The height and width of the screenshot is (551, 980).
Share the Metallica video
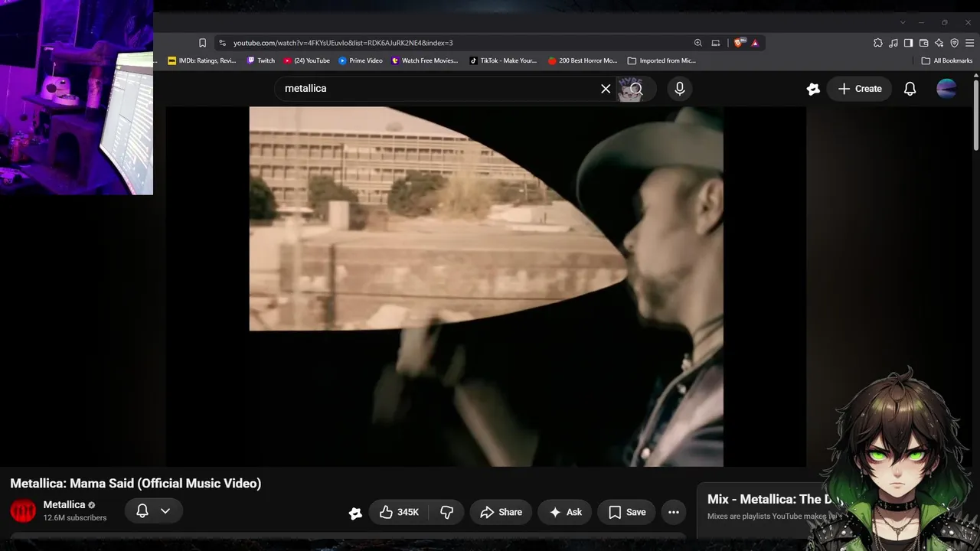(501, 512)
